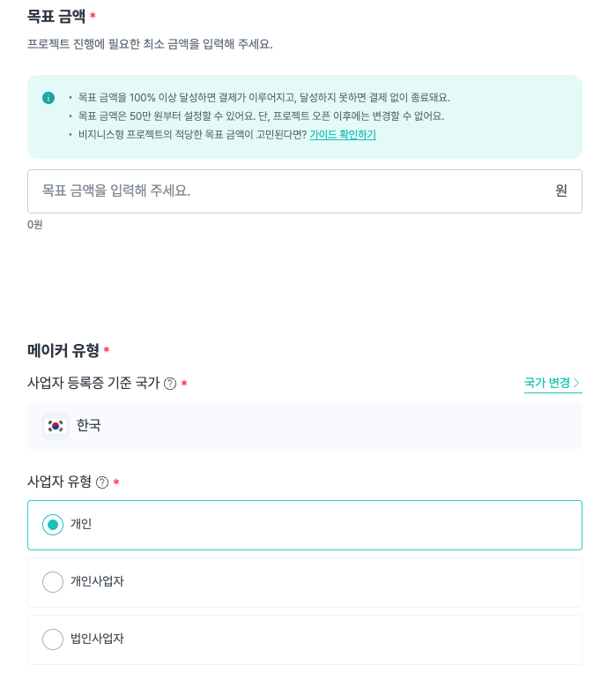
Task: Click the 0원 amount helper text
Action: click(x=35, y=225)
